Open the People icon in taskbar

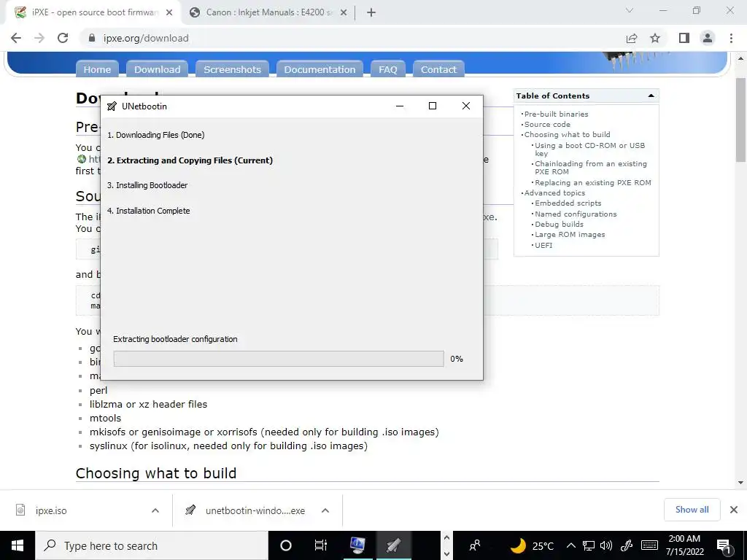[x=474, y=545]
